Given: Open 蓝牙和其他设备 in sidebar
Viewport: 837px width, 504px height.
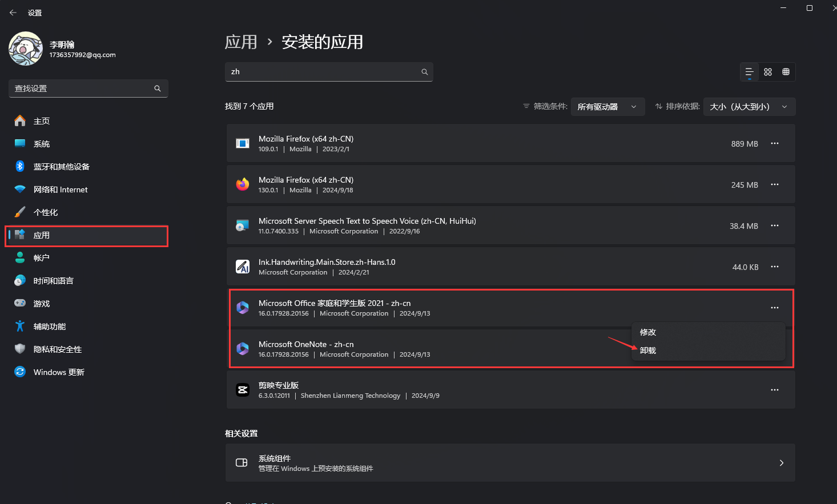Looking at the screenshot, I should tap(61, 167).
